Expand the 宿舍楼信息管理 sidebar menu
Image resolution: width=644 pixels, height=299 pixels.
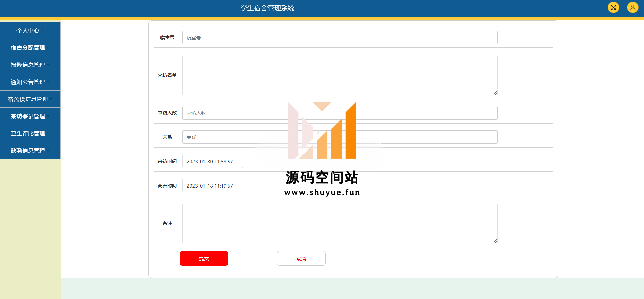pos(30,99)
